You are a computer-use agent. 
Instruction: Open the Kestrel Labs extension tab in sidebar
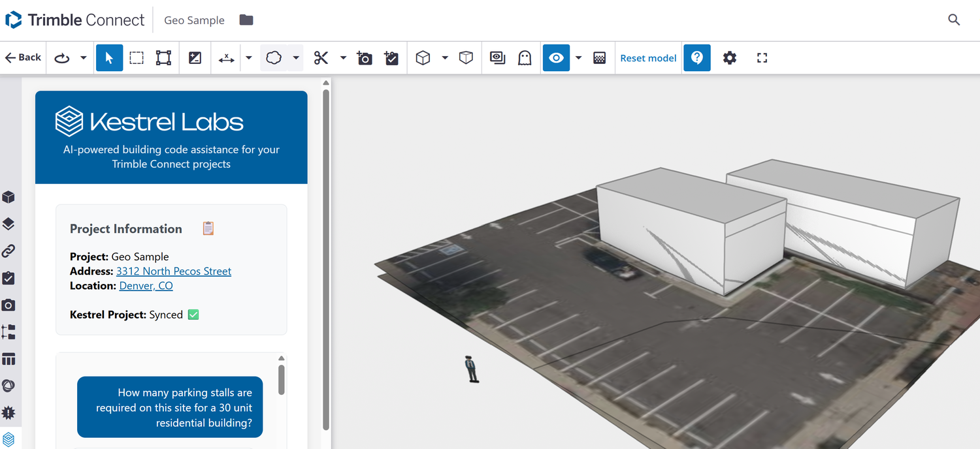(8, 439)
